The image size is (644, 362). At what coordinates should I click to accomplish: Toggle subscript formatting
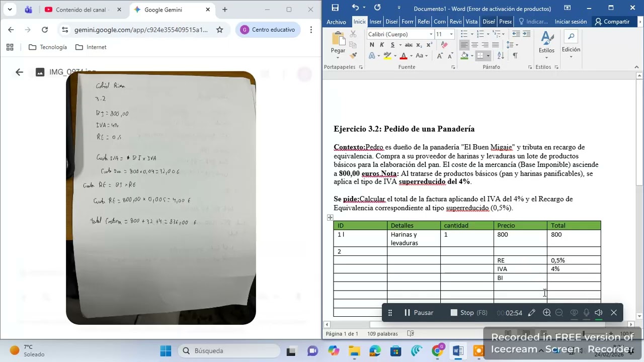(419, 45)
